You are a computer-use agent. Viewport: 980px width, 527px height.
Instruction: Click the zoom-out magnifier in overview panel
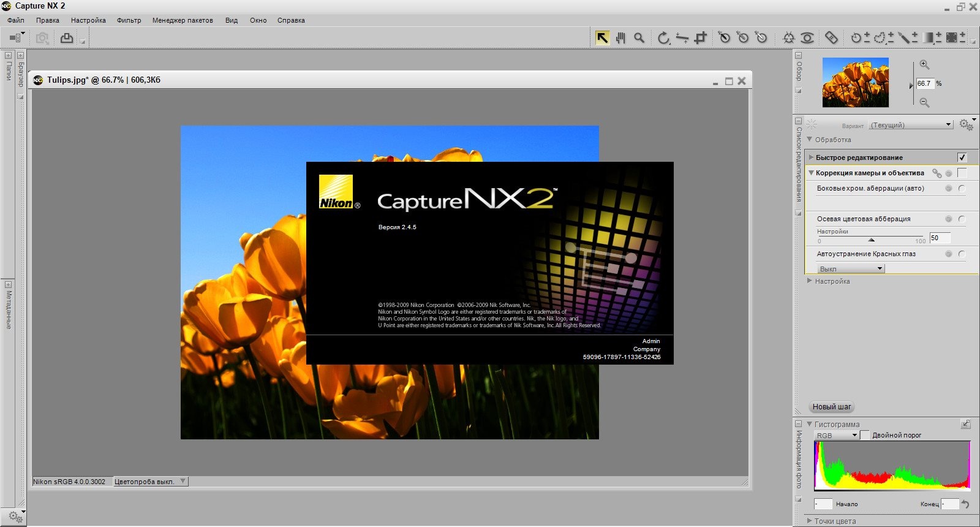tap(925, 102)
